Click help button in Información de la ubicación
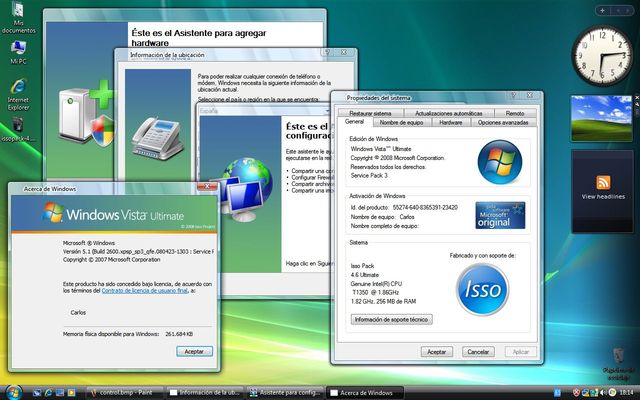Screen dimensions: 640x400 coord(327,53)
